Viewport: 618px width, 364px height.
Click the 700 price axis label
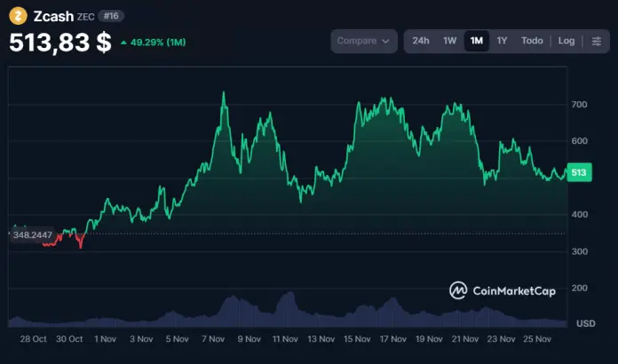coord(579,105)
